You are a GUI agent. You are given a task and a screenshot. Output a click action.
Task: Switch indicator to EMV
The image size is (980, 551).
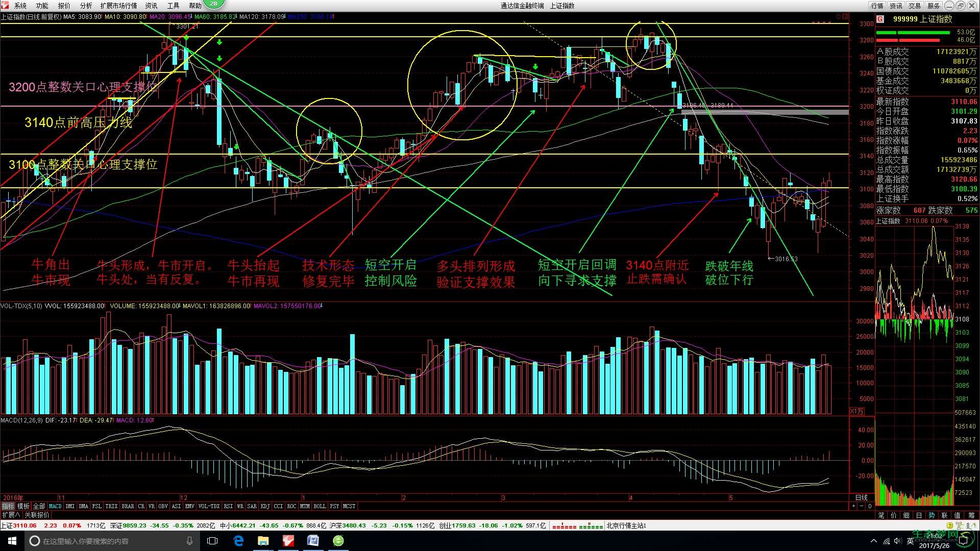(190, 506)
